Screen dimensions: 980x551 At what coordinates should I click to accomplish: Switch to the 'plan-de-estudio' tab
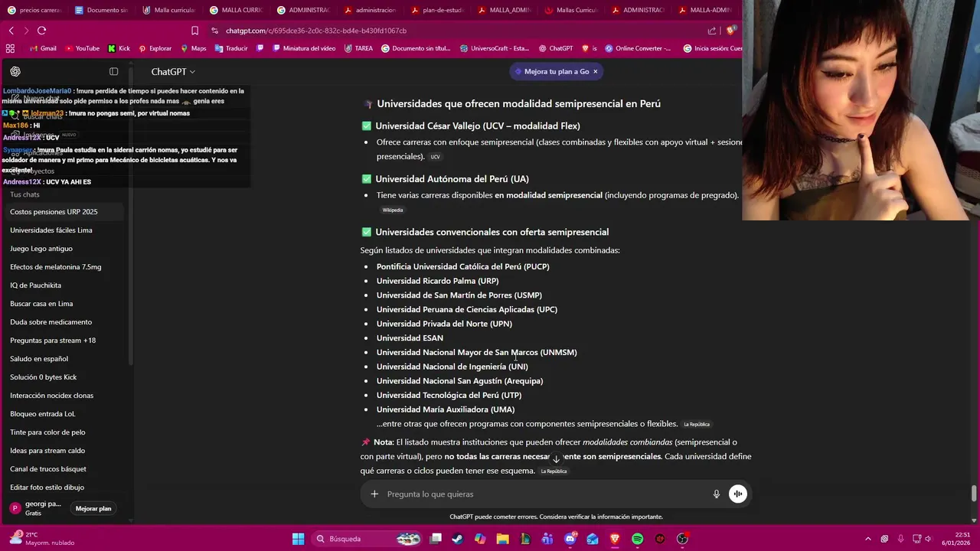pos(436,10)
